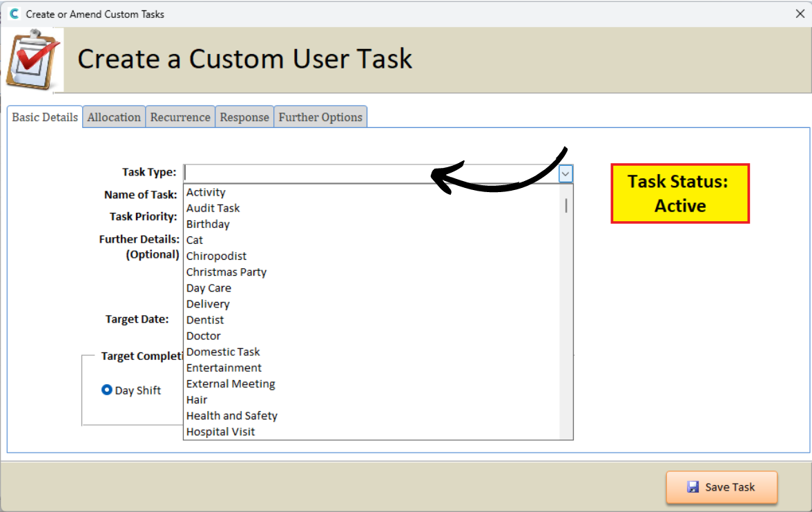Go to the Response tab
Screen dimensions: 812x512
tap(244, 117)
